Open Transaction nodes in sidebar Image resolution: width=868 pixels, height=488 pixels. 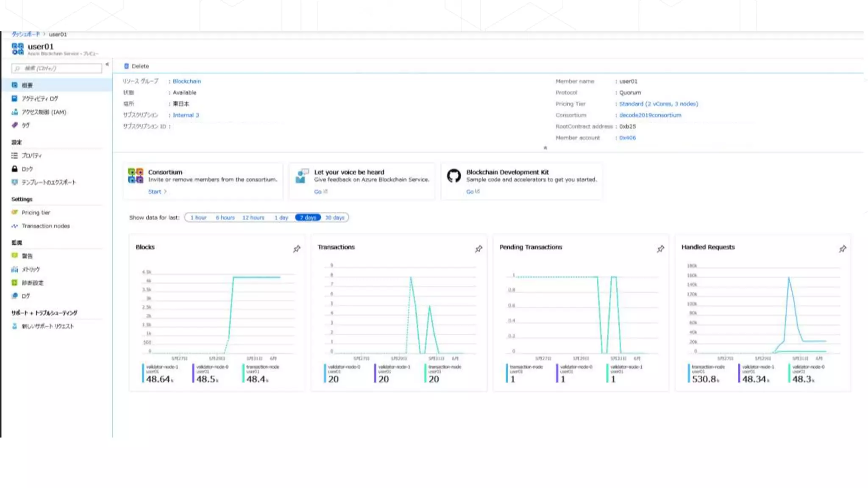pyautogui.click(x=45, y=226)
